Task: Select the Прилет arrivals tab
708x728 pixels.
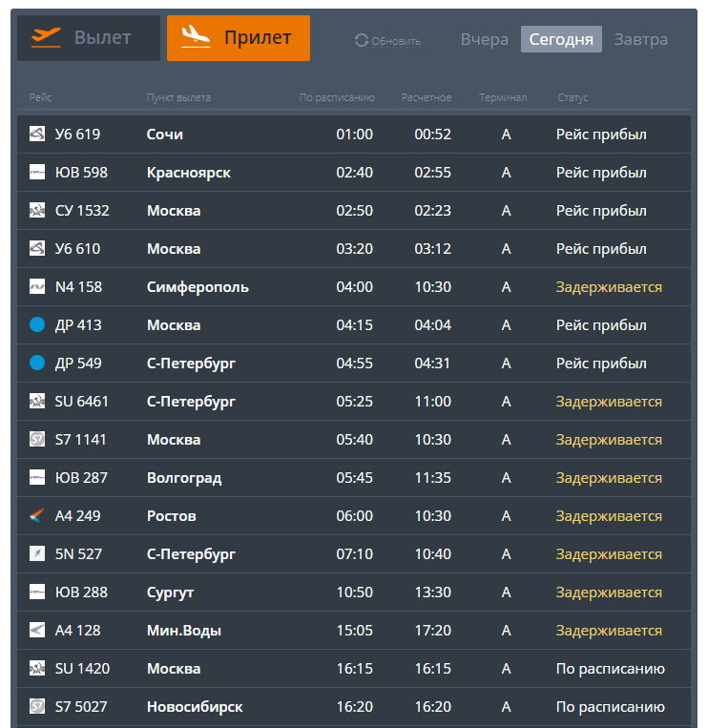Action: [x=239, y=38]
